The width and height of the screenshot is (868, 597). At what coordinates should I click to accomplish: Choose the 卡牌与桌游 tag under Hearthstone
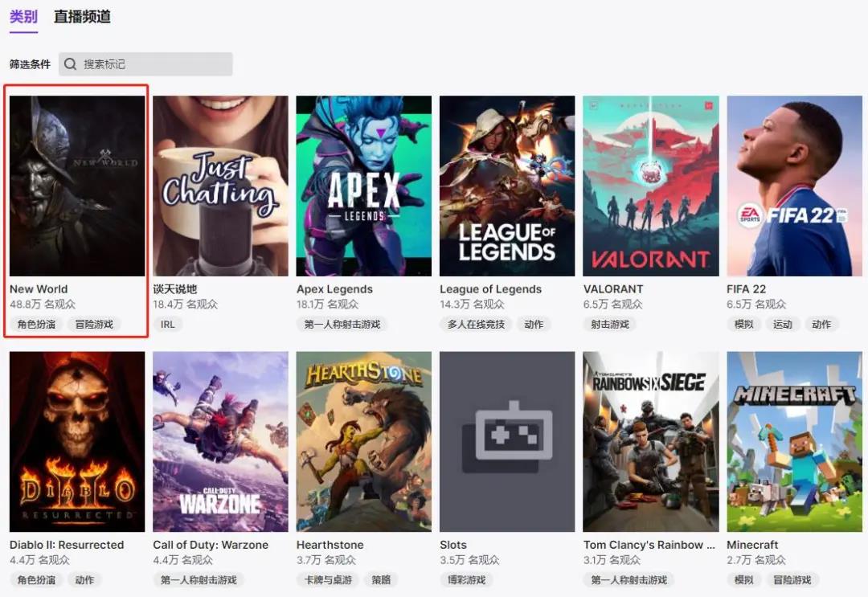pos(326,580)
